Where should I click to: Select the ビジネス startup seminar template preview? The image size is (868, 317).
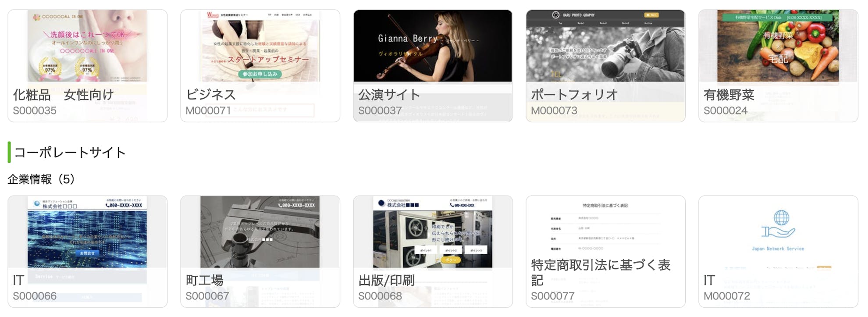pos(260,46)
